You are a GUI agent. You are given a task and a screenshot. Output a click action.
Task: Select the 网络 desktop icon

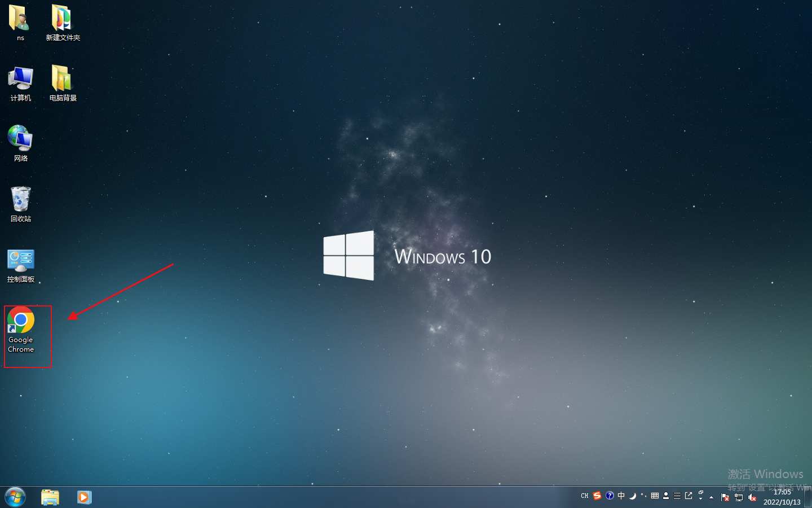click(x=21, y=144)
